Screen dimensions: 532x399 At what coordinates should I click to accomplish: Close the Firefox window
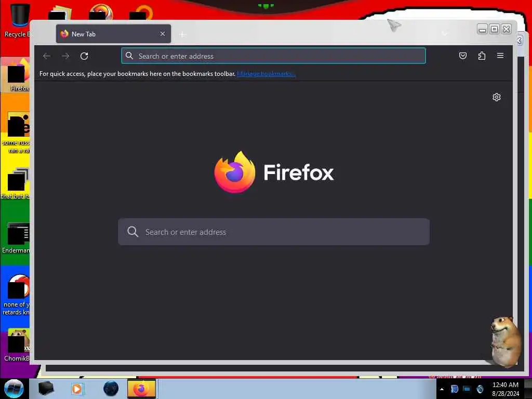[506, 29]
